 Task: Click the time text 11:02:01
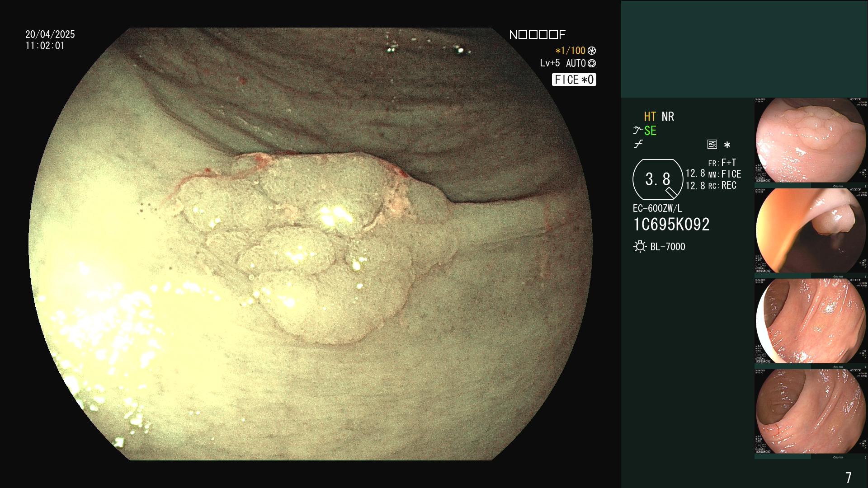[45, 46]
